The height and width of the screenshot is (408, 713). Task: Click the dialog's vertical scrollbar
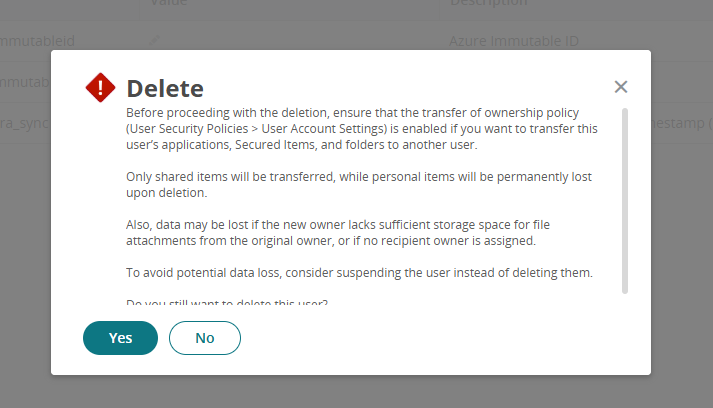tap(625, 200)
